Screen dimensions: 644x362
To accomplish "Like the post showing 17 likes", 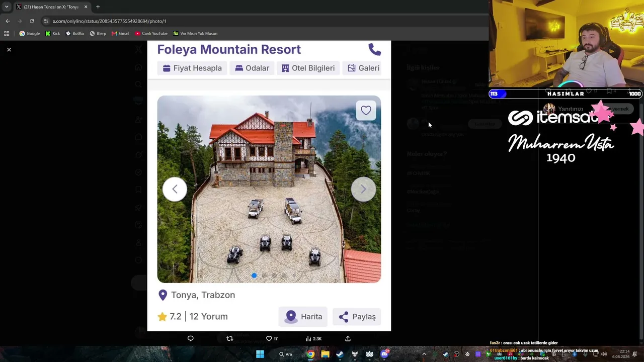I will (272, 339).
